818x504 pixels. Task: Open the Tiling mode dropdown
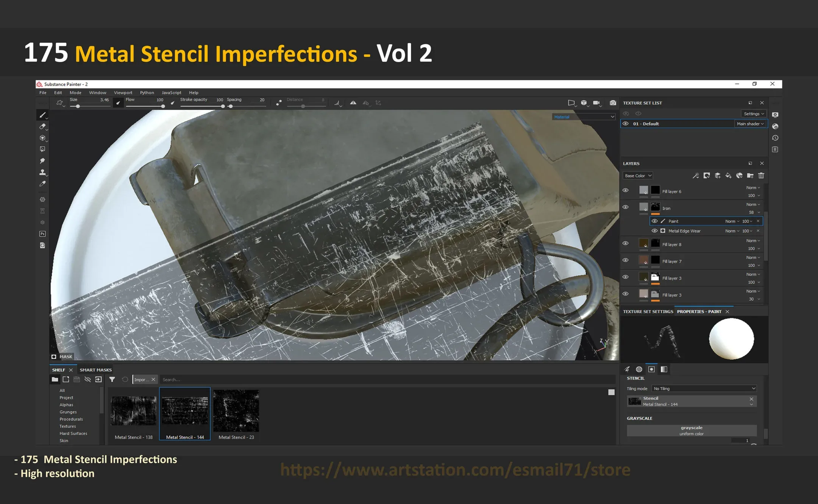[x=704, y=389]
